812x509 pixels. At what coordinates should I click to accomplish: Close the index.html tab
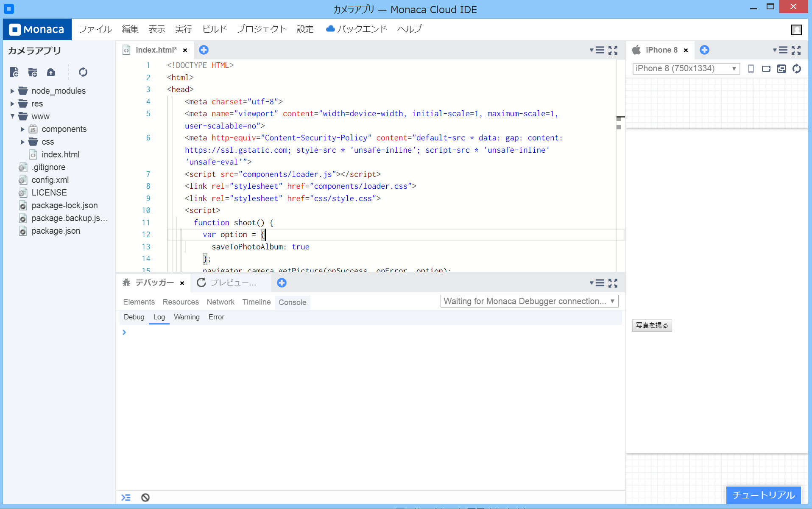185,50
